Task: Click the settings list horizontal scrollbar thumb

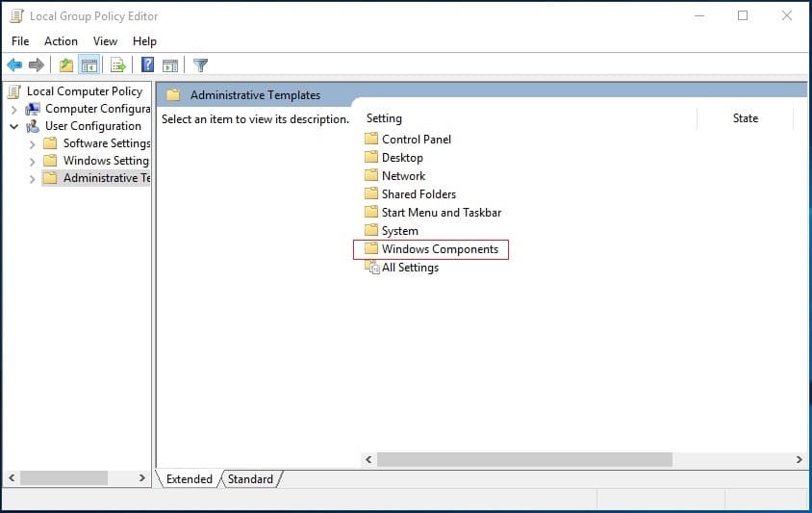Action: (524, 459)
